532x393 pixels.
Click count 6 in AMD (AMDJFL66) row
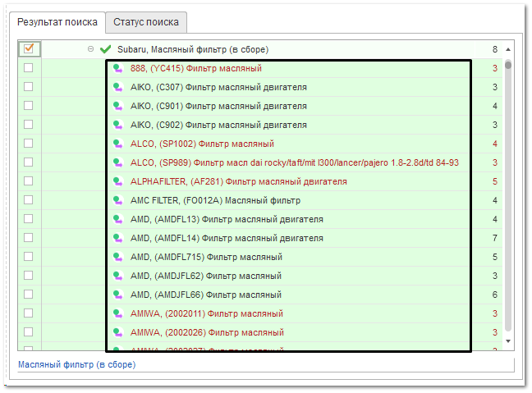(x=495, y=295)
